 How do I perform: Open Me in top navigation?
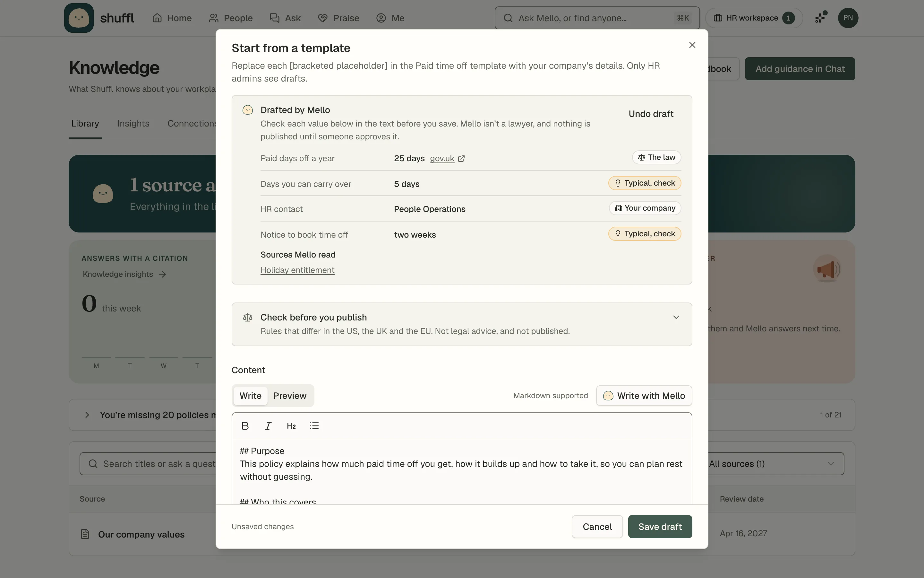point(390,18)
